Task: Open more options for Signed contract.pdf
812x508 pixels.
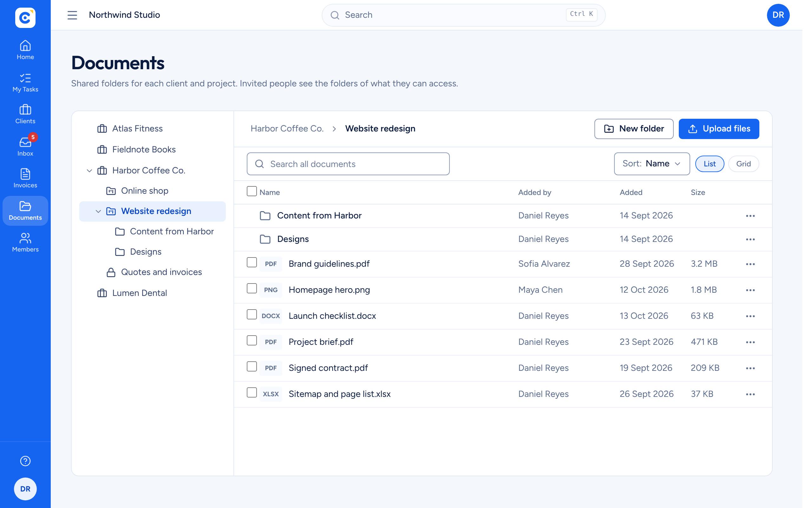Action: pyautogui.click(x=750, y=368)
